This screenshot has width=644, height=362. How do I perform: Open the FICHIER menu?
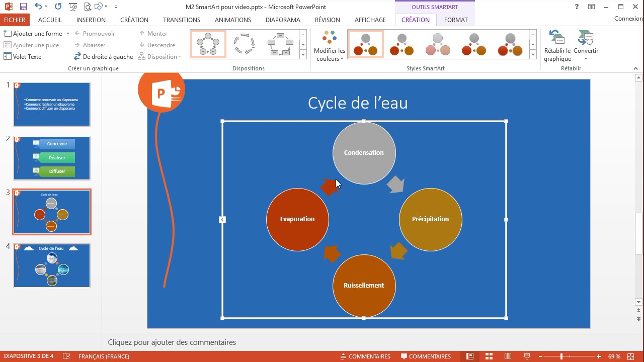click(x=15, y=20)
